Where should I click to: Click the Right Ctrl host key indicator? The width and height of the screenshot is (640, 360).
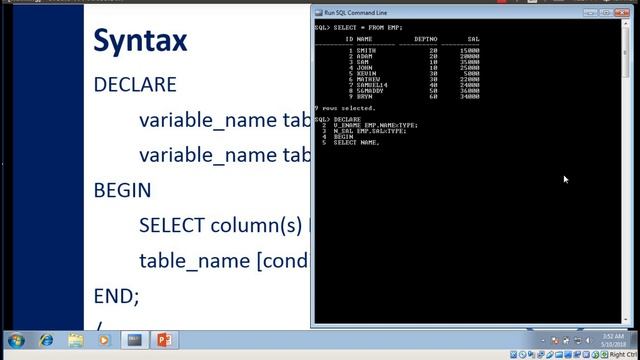click(x=624, y=355)
